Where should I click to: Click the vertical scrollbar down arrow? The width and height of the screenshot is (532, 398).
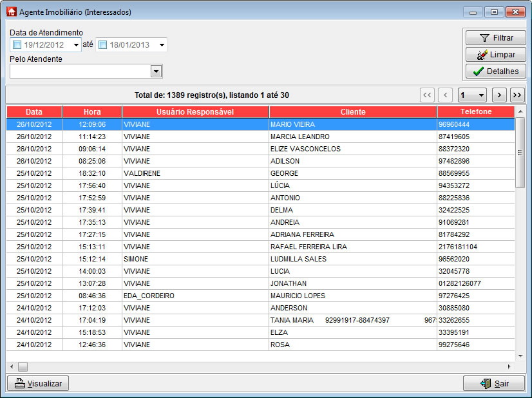coord(520,355)
